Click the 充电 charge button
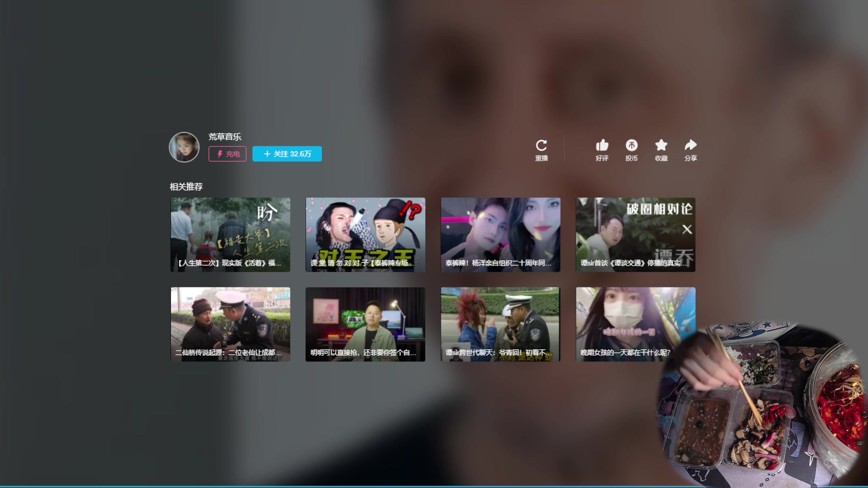Screen dimensions: 868x488 [x=227, y=154]
